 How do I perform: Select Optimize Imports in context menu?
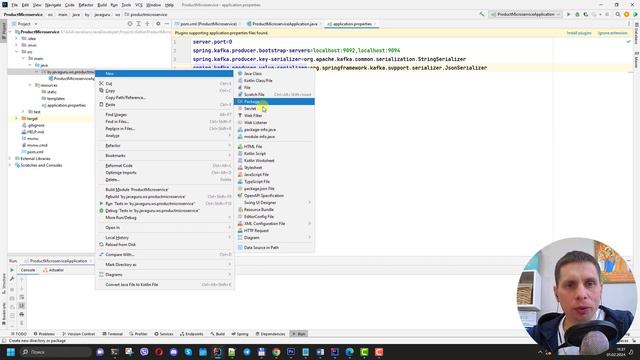[x=164, y=172]
